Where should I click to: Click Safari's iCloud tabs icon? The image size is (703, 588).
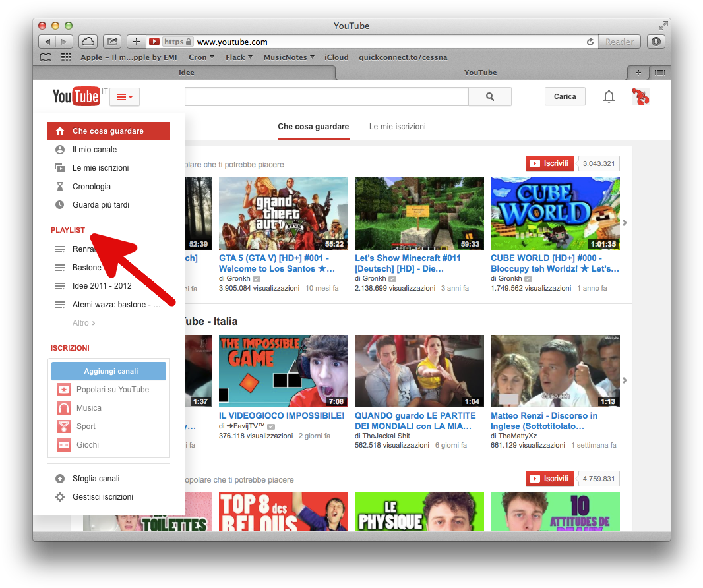[x=88, y=42]
